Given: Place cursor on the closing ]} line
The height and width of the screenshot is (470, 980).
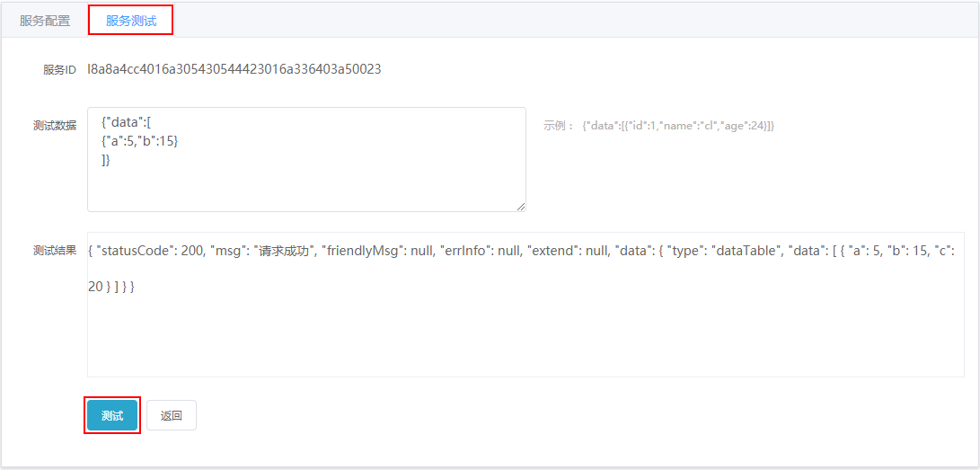Looking at the screenshot, I should click(x=106, y=161).
